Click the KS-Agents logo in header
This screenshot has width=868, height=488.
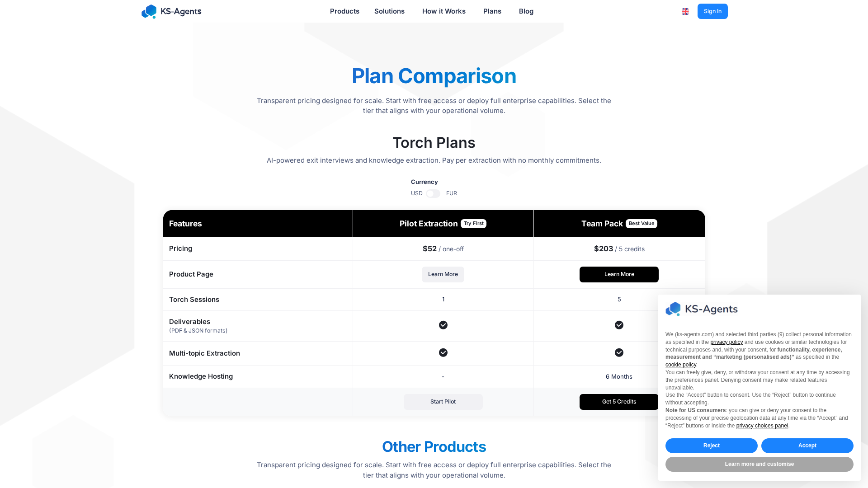[171, 11]
